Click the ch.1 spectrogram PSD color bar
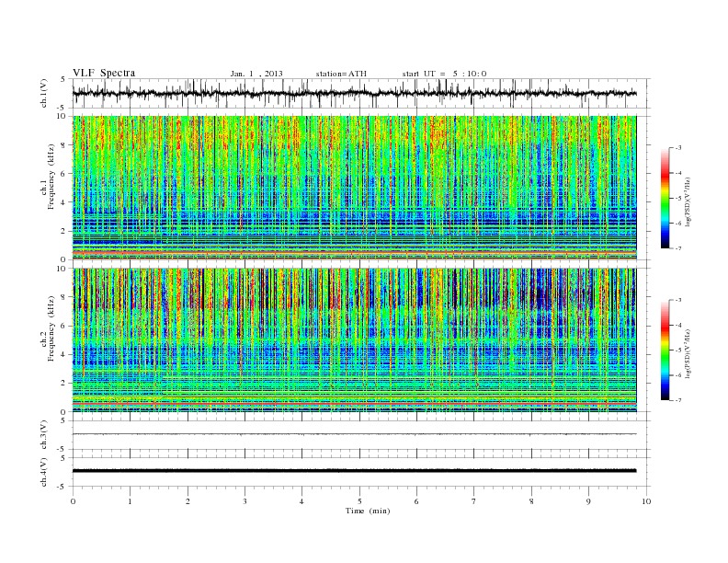Image resolution: width=728 pixels, height=563 pixels. coord(665,198)
